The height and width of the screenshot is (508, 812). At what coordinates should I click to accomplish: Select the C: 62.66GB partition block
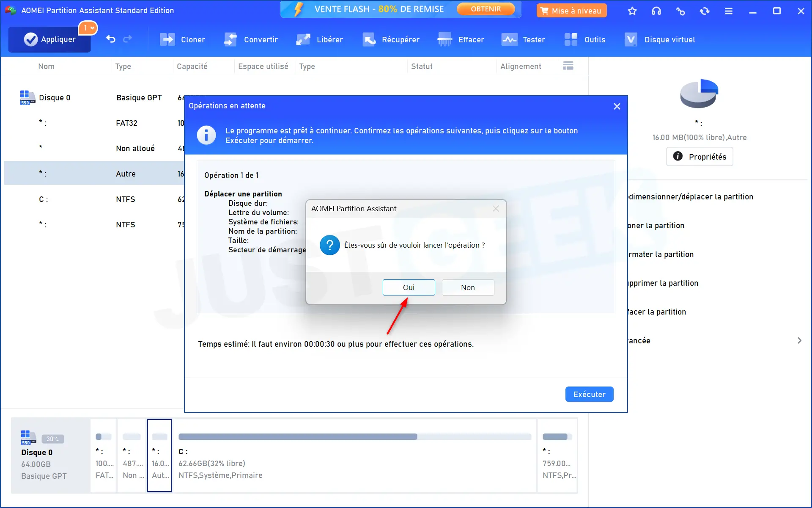[x=355, y=456]
